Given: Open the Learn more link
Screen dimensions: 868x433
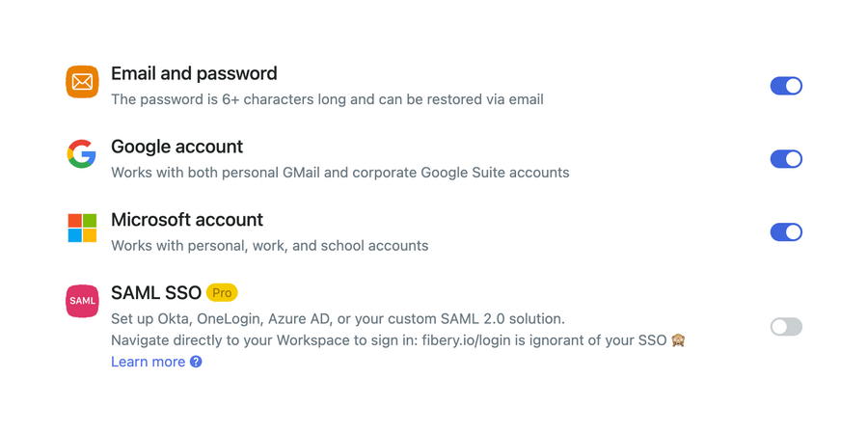Looking at the screenshot, I should pyautogui.click(x=148, y=362).
